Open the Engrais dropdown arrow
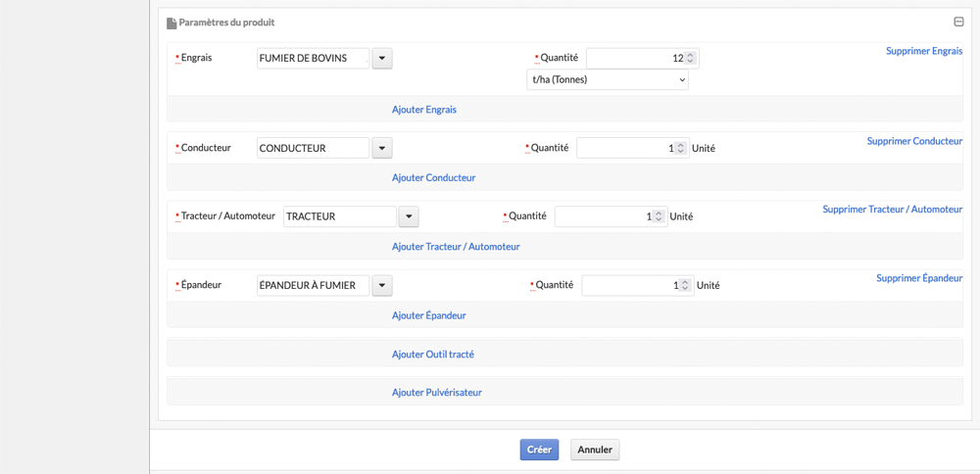Image resolution: width=980 pixels, height=474 pixels. 382,59
